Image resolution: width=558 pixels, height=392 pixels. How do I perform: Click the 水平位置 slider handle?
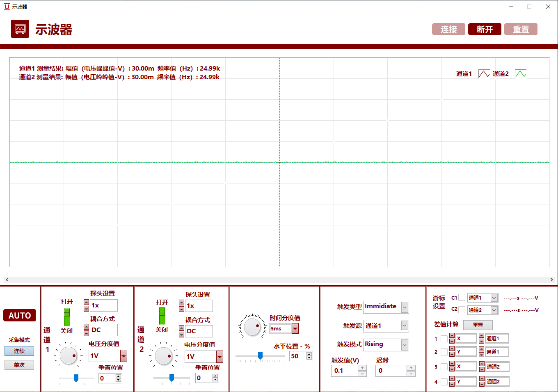tap(260, 355)
